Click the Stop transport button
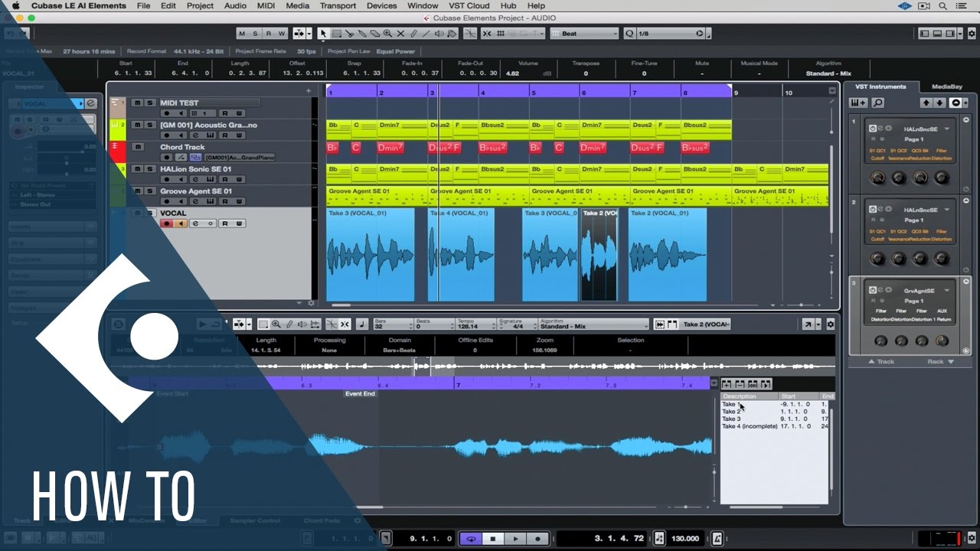 493,539
